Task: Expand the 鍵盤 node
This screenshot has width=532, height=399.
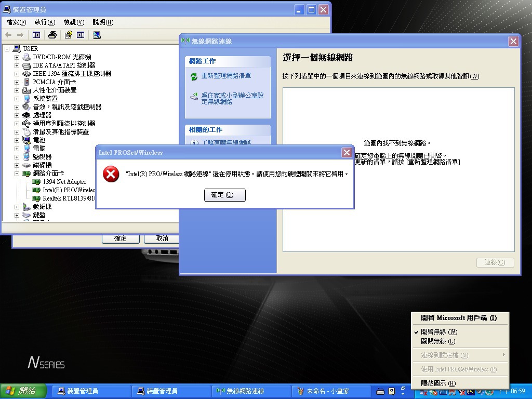Action: (17, 215)
